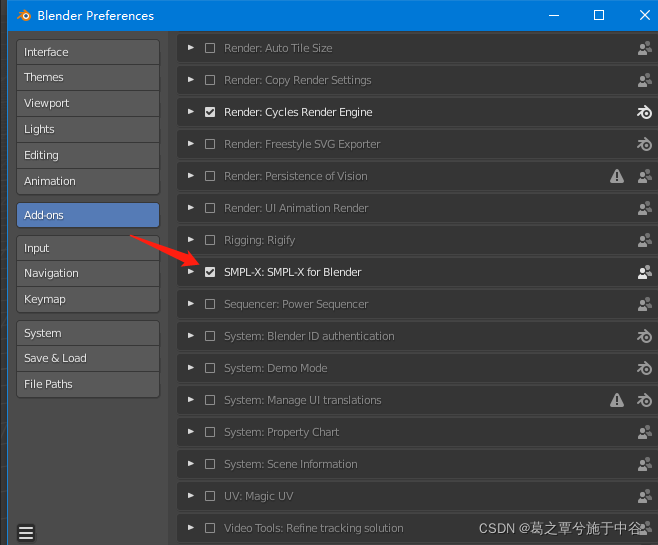This screenshot has height=545, width=658.
Task: Enable Render: Copy Render Settings add-on
Action: pyautogui.click(x=210, y=80)
